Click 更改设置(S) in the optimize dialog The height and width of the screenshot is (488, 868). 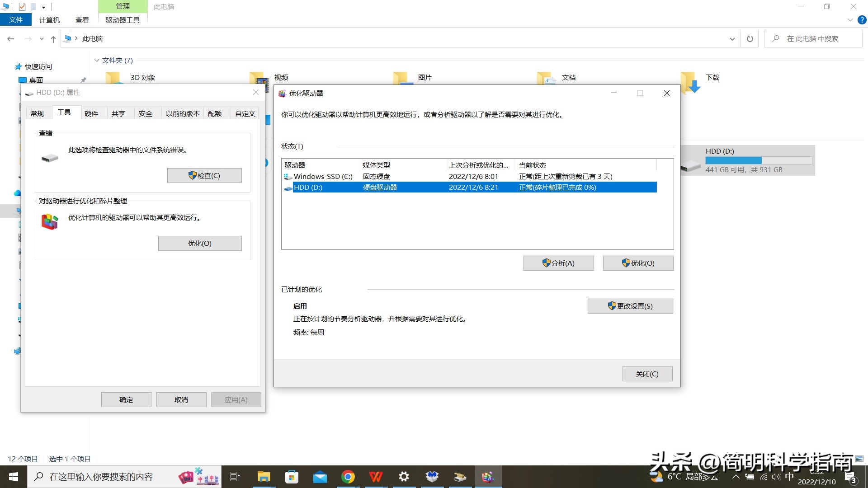point(630,306)
